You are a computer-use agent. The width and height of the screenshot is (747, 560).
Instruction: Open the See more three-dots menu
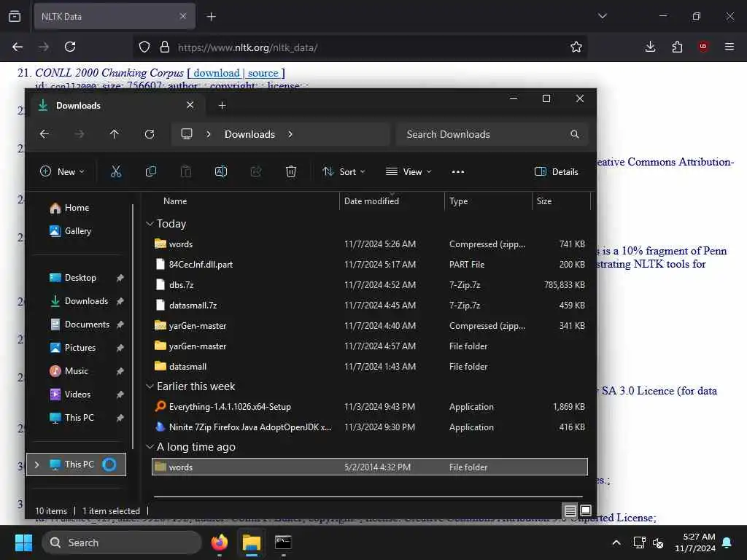tap(458, 172)
